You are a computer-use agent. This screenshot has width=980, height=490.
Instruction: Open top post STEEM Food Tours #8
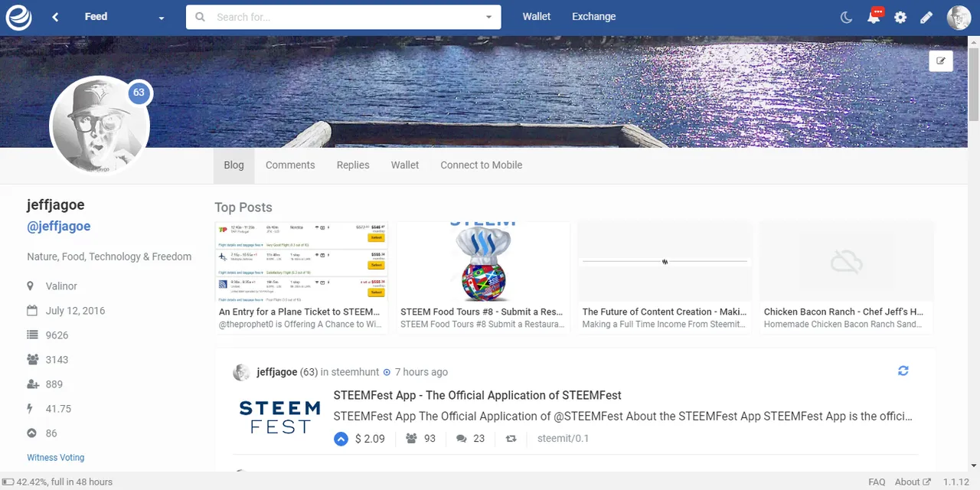483,277
